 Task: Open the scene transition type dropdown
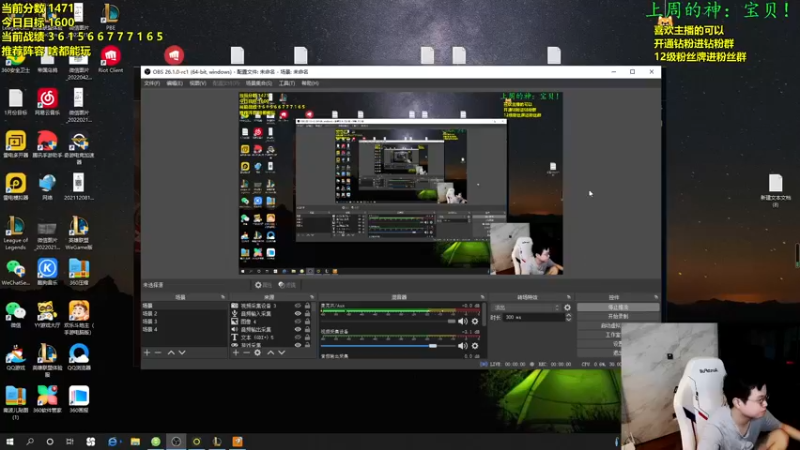tap(526, 308)
